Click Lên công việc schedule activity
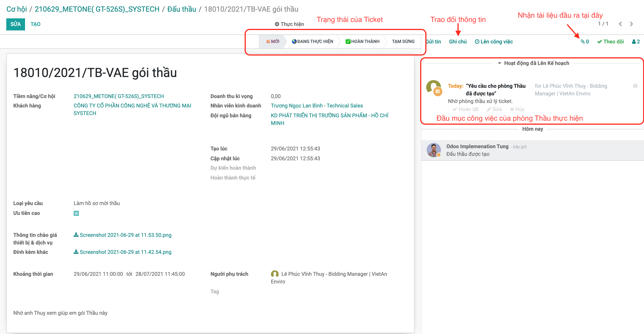 (494, 42)
